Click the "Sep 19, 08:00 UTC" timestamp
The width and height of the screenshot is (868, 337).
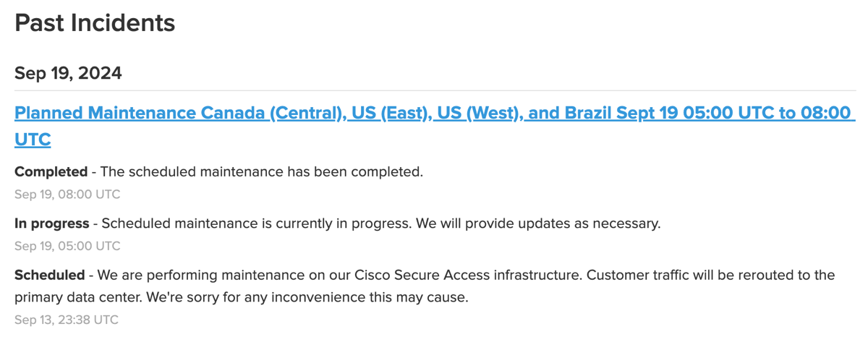click(x=67, y=195)
